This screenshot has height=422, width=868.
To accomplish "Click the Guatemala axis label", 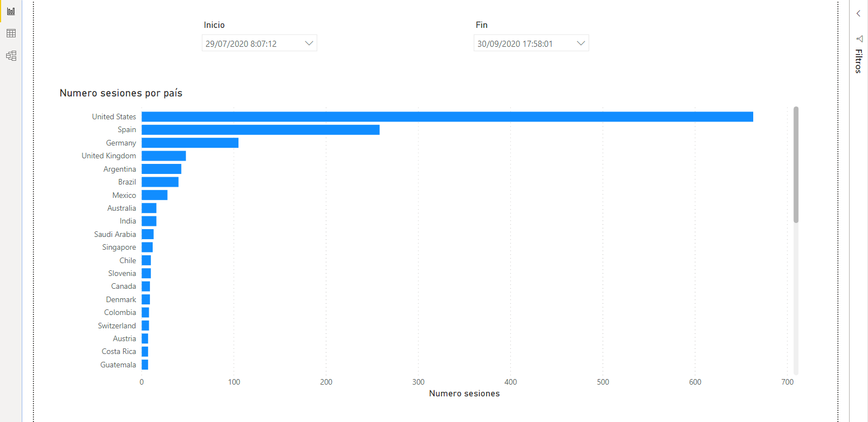I will [118, 364].
